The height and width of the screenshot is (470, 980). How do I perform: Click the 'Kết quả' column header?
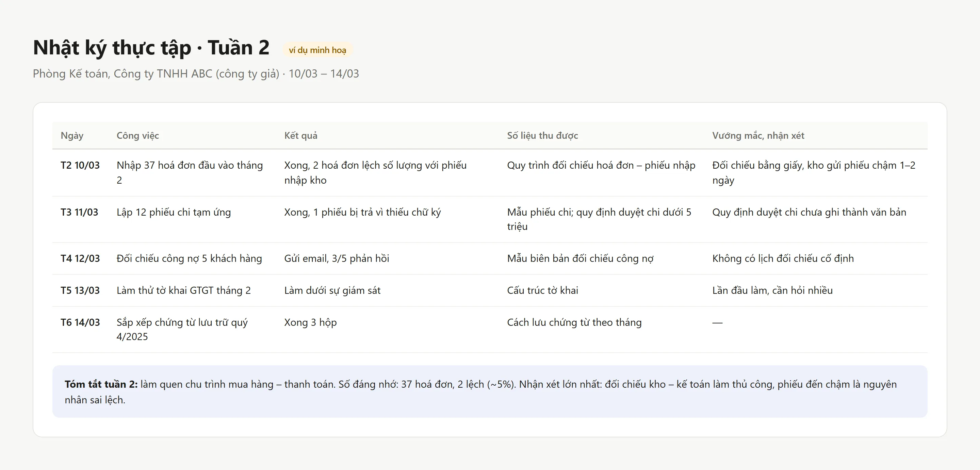(300, 135)
